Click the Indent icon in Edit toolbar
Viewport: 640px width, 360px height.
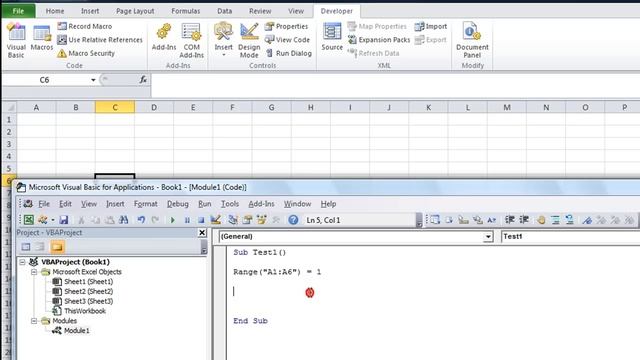[x=510, y=220]
